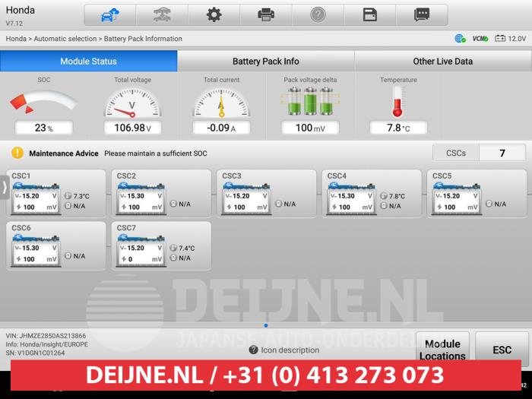Click CSC2 N/A status indicator

coord(180,204)
